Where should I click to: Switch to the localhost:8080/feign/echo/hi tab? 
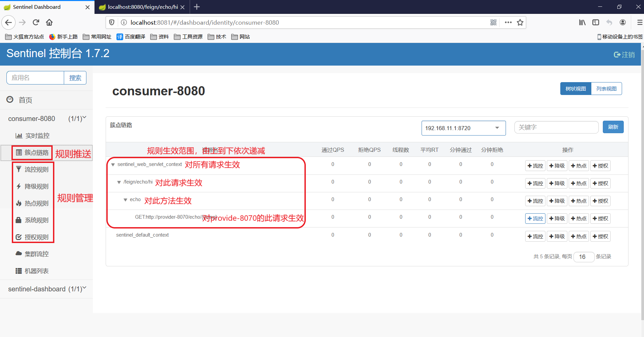click(x=142, y=7)
